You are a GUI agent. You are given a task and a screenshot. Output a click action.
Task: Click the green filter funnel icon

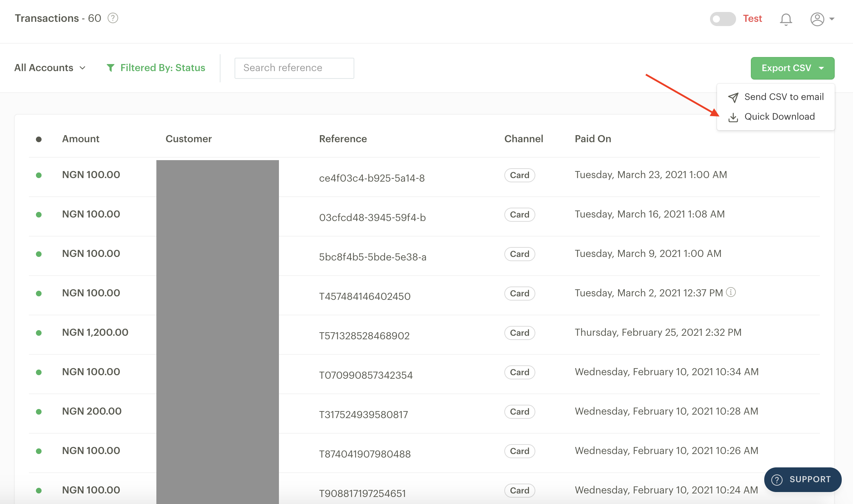[x=111, y=68]
